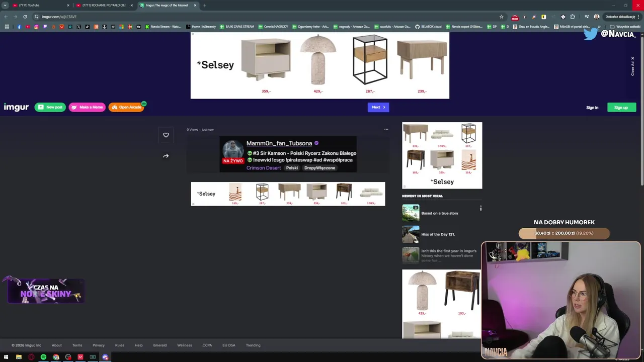Click the Selsey banner ad below the post

(288, 194)
